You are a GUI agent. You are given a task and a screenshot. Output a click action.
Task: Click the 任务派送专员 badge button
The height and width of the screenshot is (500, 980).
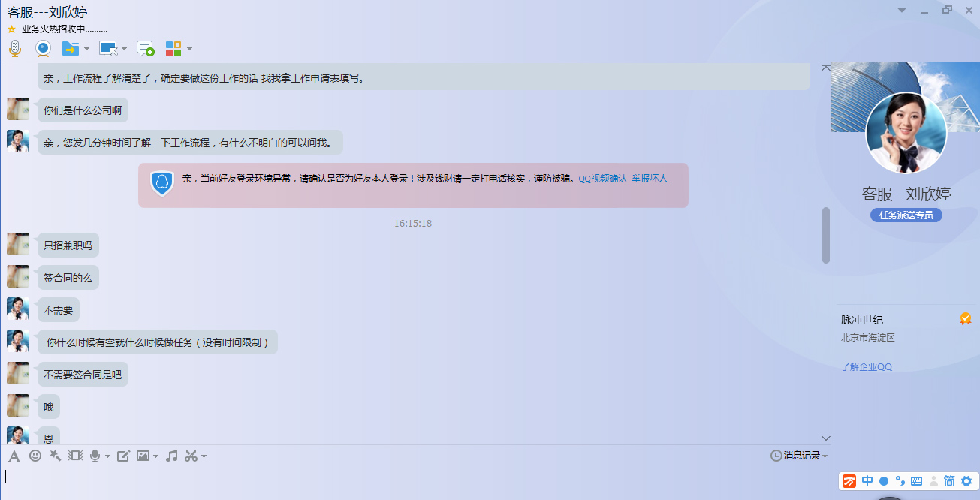906,215
